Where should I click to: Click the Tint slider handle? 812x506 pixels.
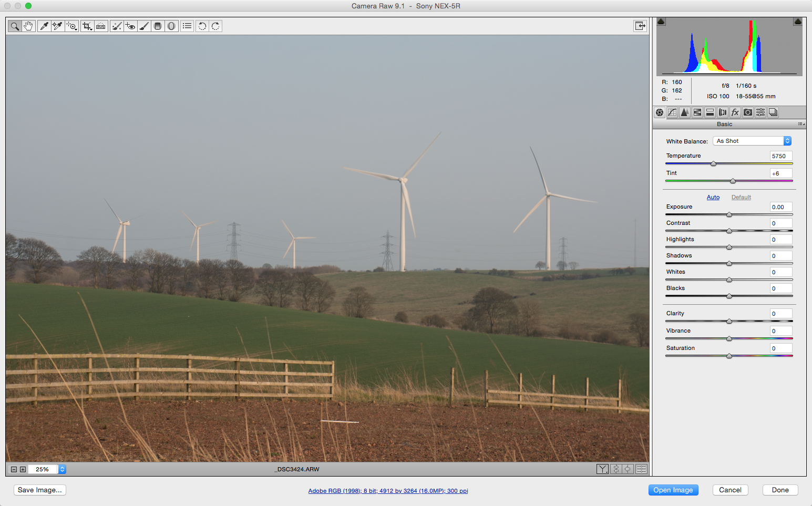[733, 181]
